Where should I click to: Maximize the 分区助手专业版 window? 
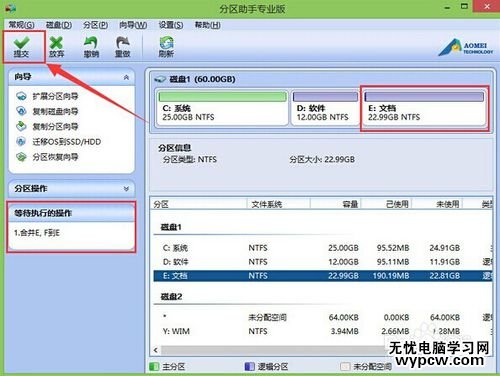point(464,6)
